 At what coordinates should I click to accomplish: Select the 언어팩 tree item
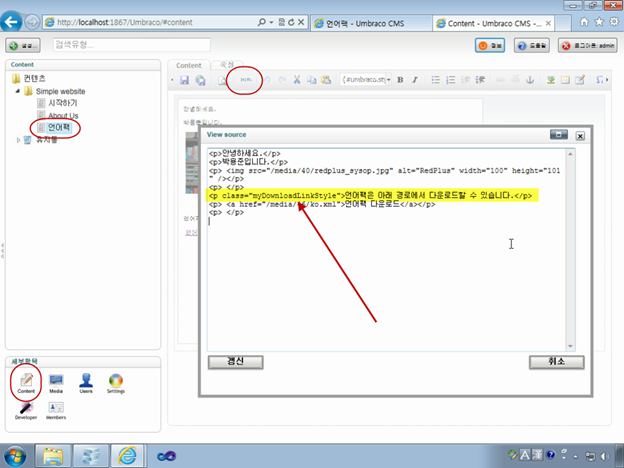click(x=59, y=127)
